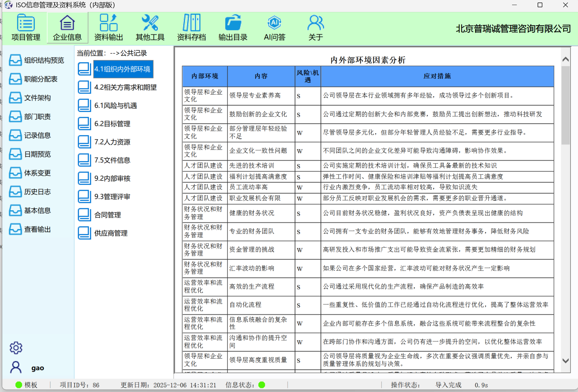This screenshot has height=392, width=578.
Task: Open settings gear in left sidebar
Action: pos(16,348)
